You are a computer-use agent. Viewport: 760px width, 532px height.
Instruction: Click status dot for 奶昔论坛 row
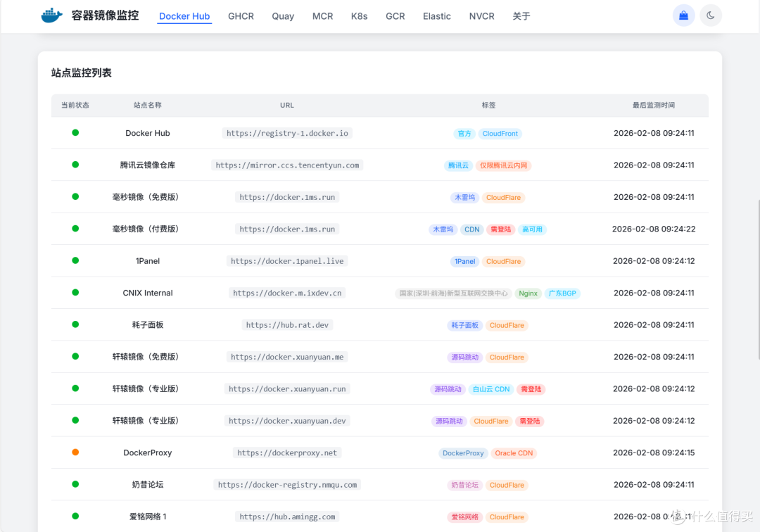click(75, 485)
